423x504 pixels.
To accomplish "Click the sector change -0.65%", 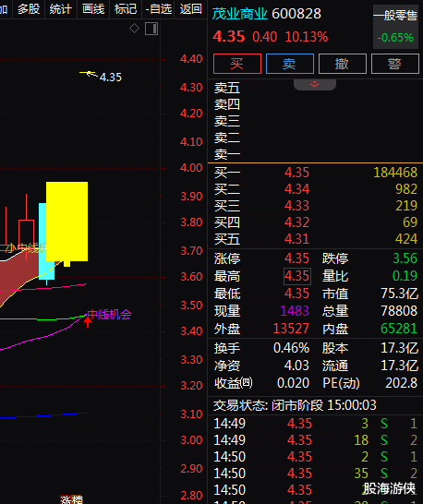I will (395, 38).
